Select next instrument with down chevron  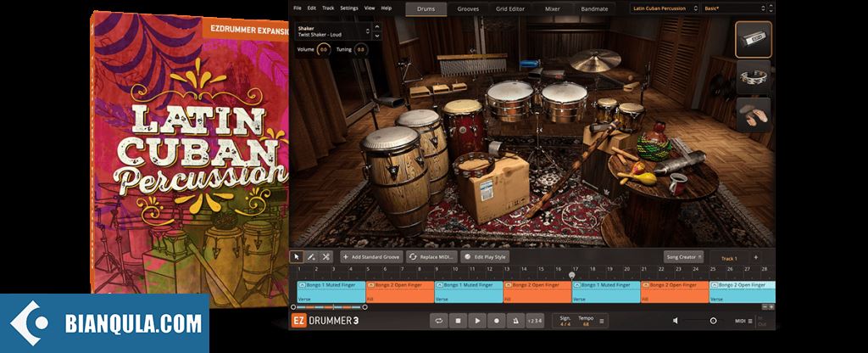[377, 36]
